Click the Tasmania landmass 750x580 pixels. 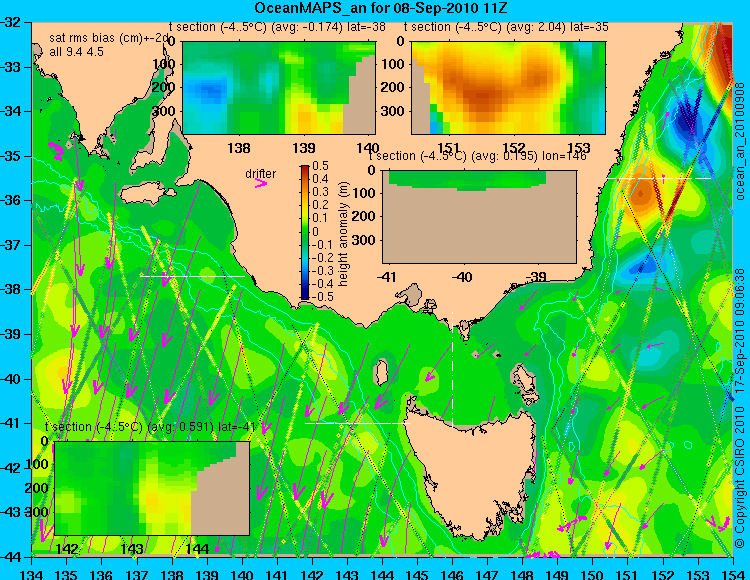click(471, 473)
